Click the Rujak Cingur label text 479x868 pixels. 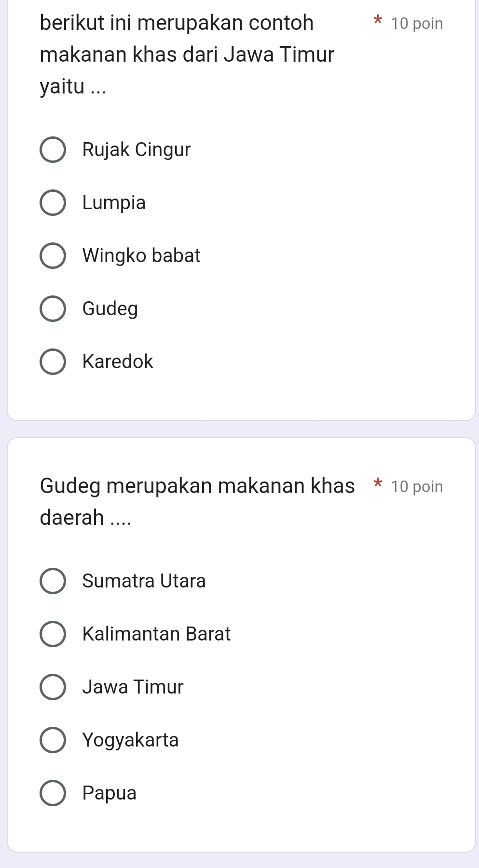pos(137,150)
